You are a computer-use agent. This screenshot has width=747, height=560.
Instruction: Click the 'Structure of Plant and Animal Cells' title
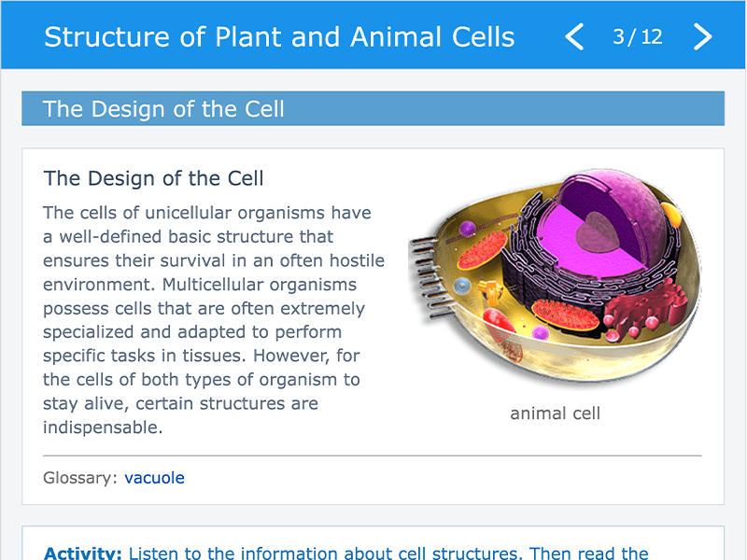pos(279,36)
